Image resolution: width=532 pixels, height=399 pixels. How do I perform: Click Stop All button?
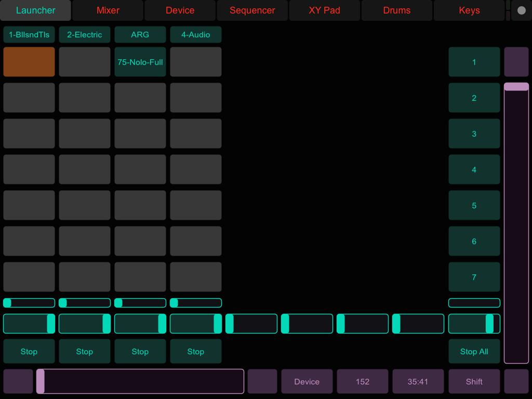pos(474,352)
